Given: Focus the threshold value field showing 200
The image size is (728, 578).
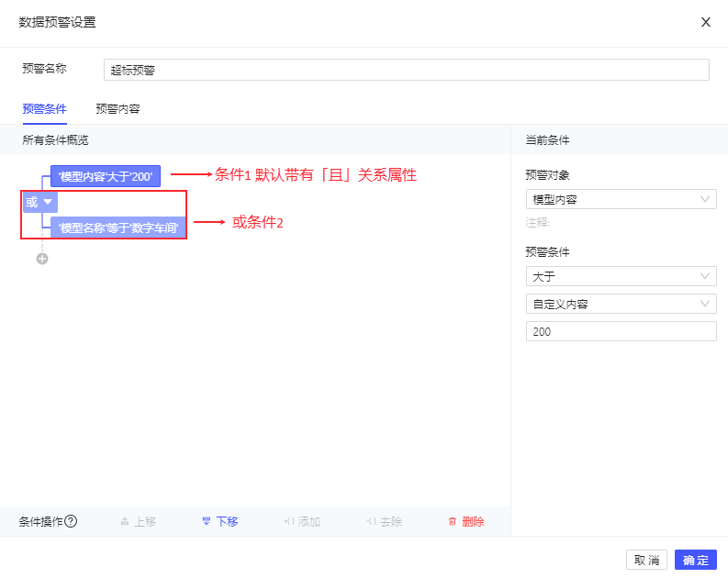Looking at the screenshot, I should click(x=621, y=331).
